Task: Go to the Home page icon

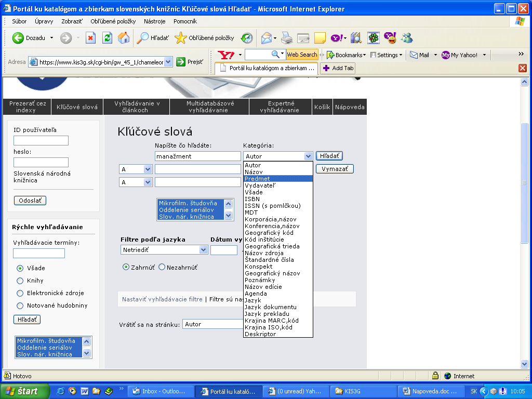Action: [124, 37]
